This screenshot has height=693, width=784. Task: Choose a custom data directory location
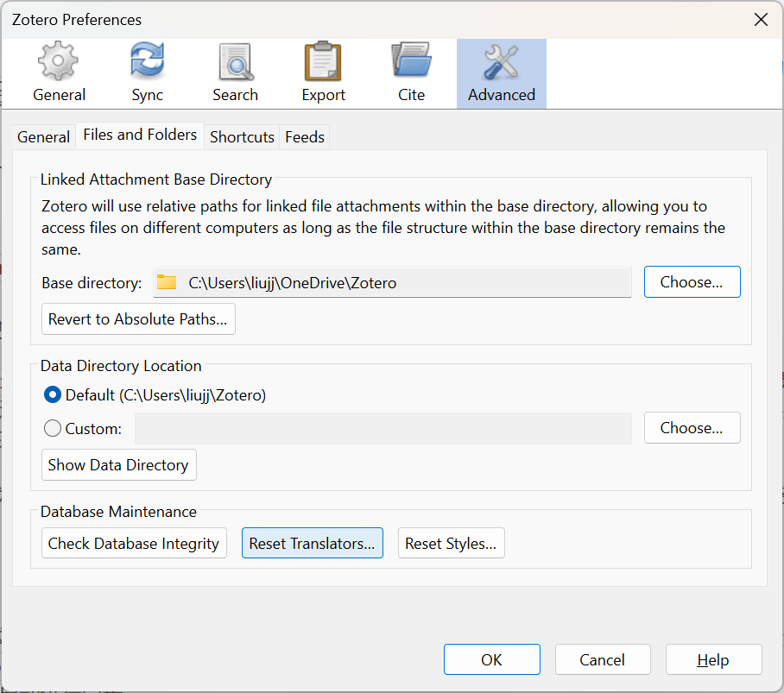click(x=692, y=428)
